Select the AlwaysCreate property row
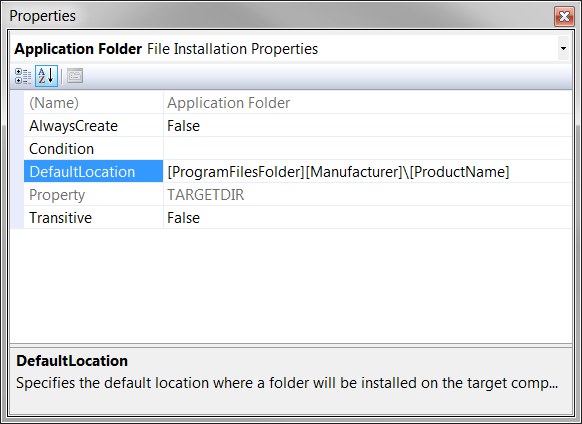 click(x=298, y=126)
